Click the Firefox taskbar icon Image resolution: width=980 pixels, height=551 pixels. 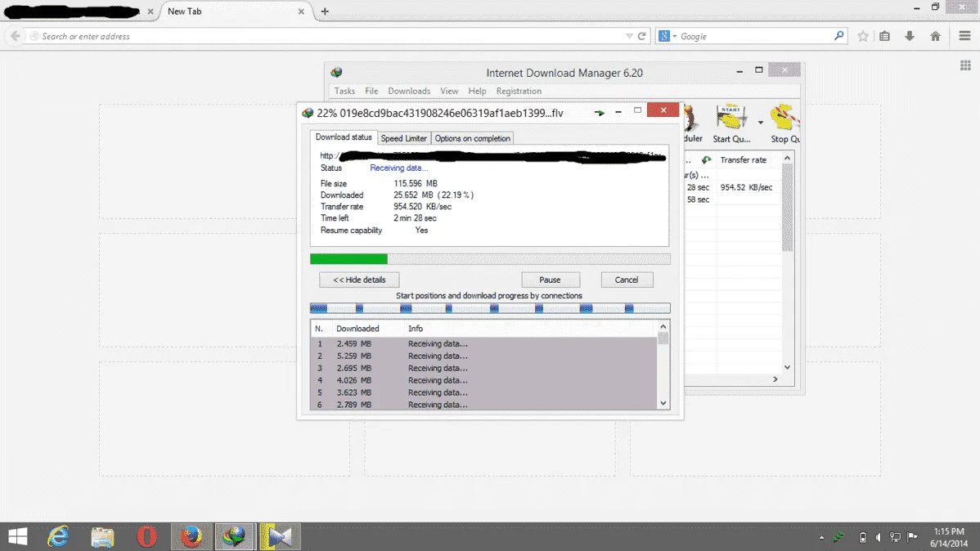pyautogui.click(x=191, y=536)
